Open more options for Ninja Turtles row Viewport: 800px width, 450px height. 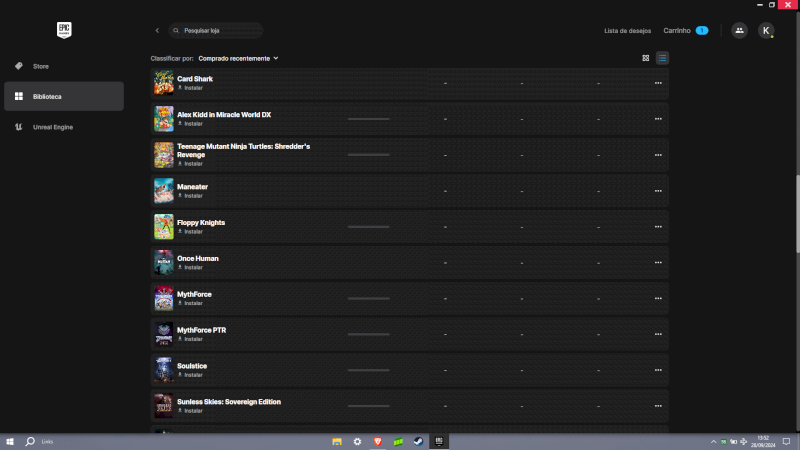point(658,155)
